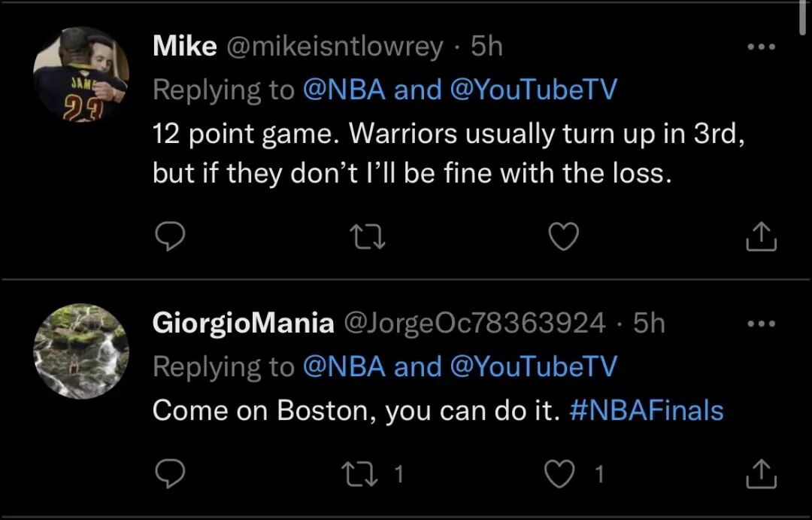The width and height of the screenshot is (812, 520).
Task: Open @NBA mention in GiorgioMania's reply
Action: [x=344, y=366]
